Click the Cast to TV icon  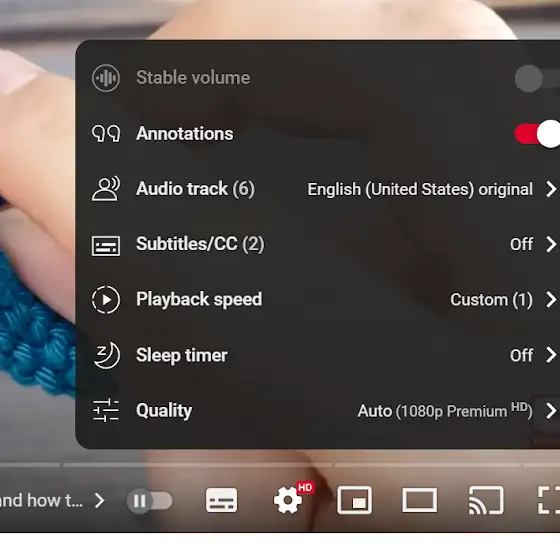pyautogui.click(x=486, y=500)
